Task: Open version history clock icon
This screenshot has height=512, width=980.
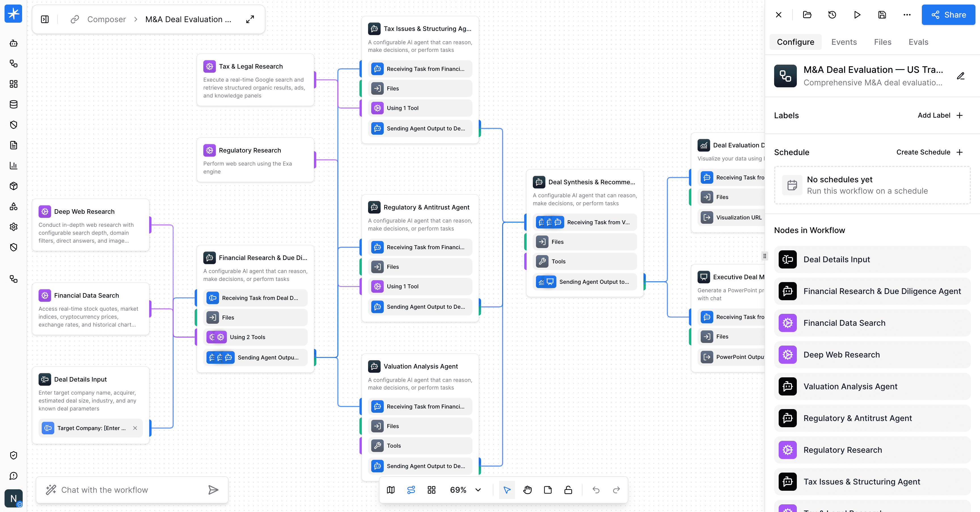Action: point(832,15)
